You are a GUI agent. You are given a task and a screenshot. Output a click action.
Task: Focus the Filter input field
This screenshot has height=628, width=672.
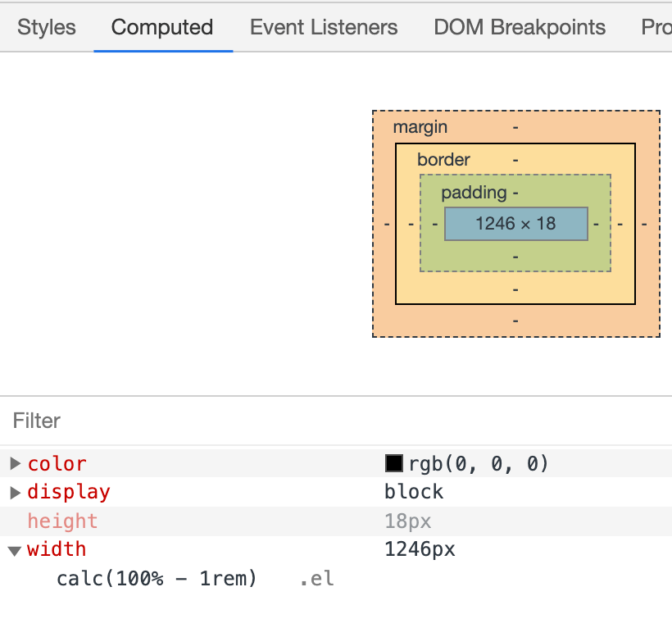336,421
